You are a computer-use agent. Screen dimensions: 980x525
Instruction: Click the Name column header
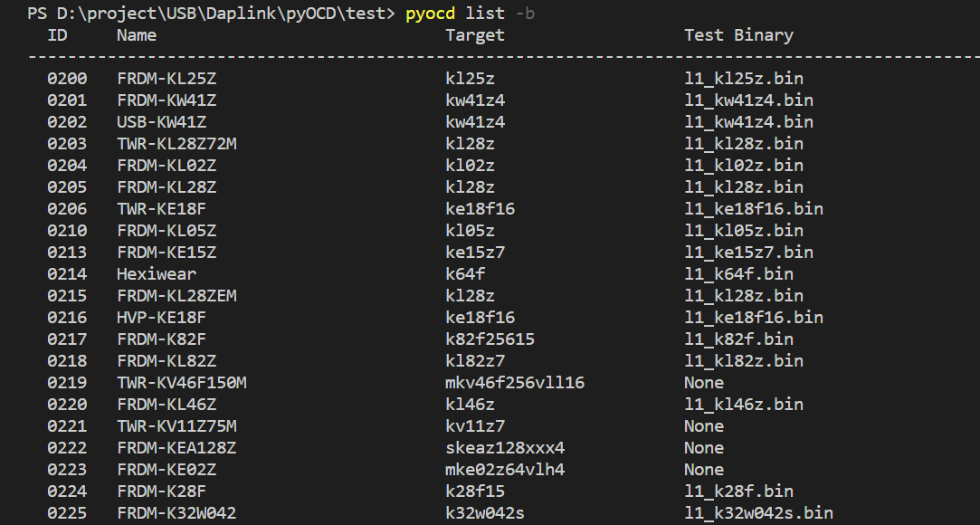click(x=137, y=35)
